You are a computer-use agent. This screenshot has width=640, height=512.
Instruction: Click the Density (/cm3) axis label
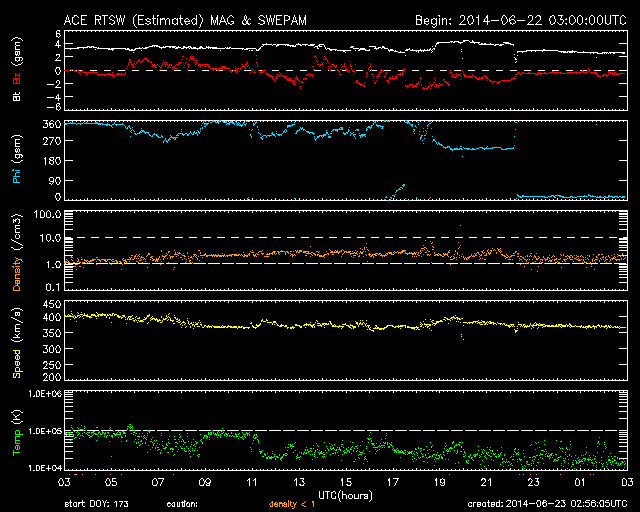pos(17,252)
